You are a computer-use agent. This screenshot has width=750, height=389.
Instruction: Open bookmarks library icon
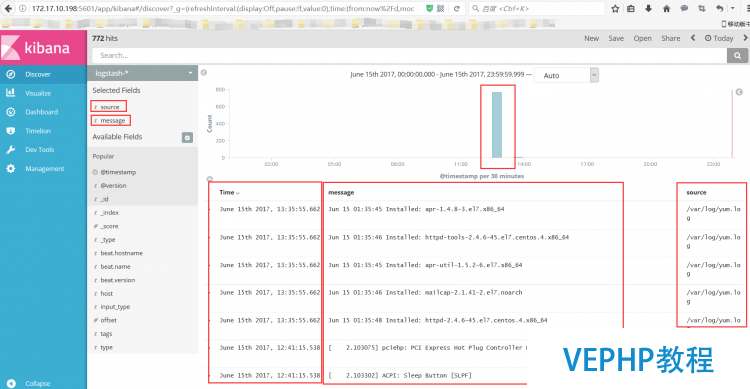pos(631,9)
